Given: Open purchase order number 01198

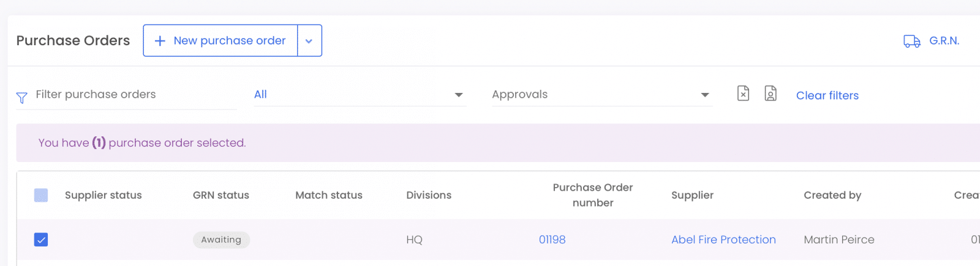Looking at the screenshot, I should 552,240.
